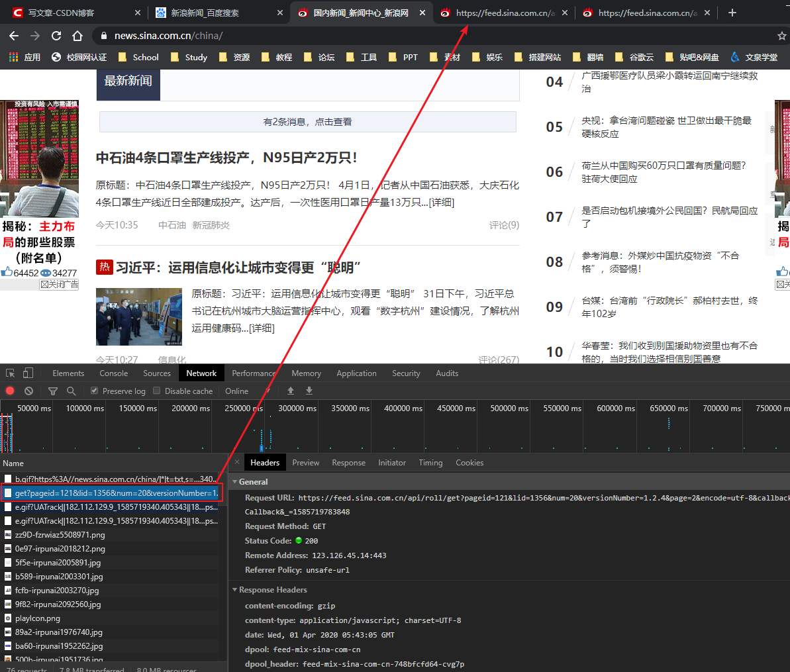This screenshot has height=672, width=790.
Task: Open the Security panel
Action: click(405, 373)
